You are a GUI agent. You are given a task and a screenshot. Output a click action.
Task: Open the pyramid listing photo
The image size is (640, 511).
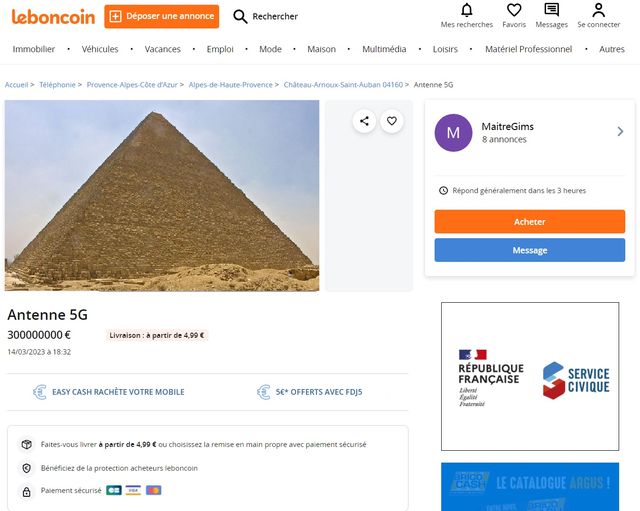pos(162,195)
